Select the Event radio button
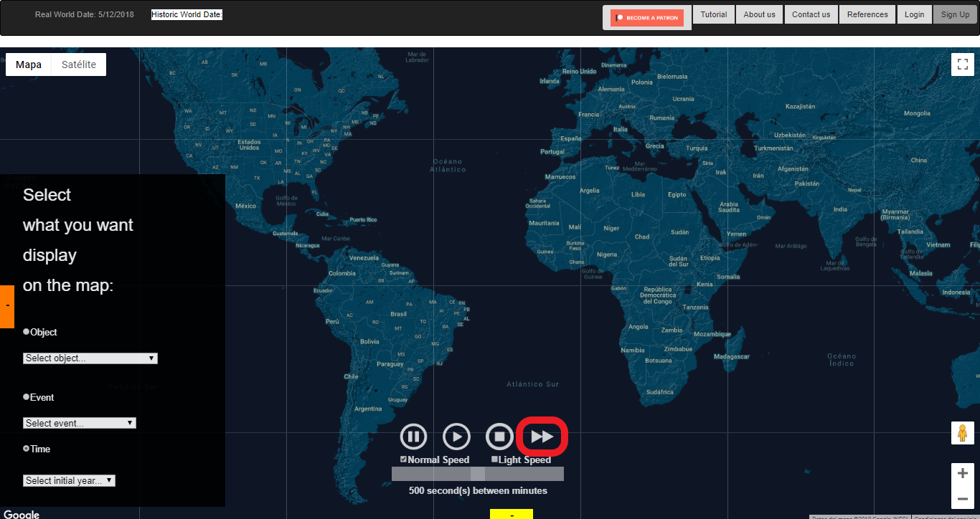980x519 pixels. click(x=27, y=397)
